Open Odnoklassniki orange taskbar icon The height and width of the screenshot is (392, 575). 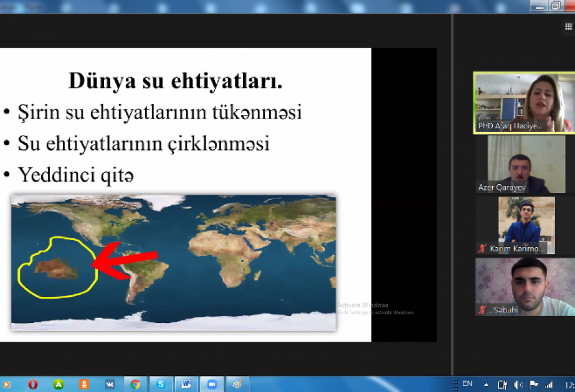pos(84,385)
